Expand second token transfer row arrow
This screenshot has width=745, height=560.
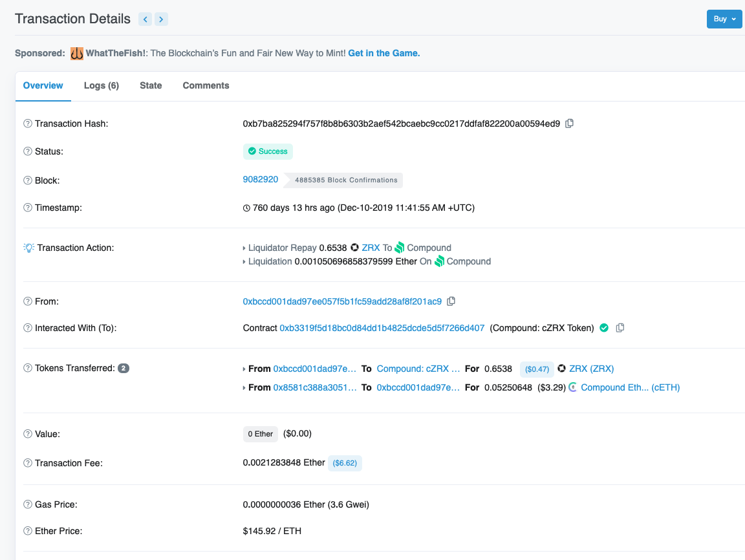tap(244, 388)
